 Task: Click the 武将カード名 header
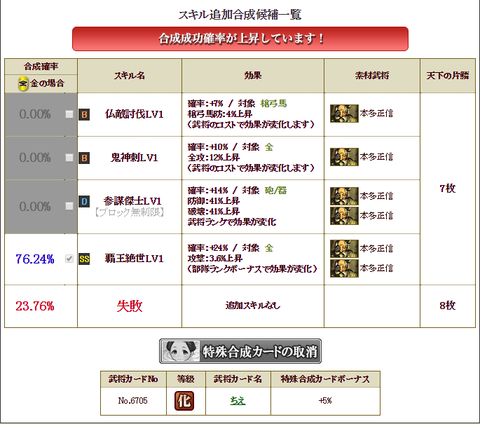coord(238,379)
